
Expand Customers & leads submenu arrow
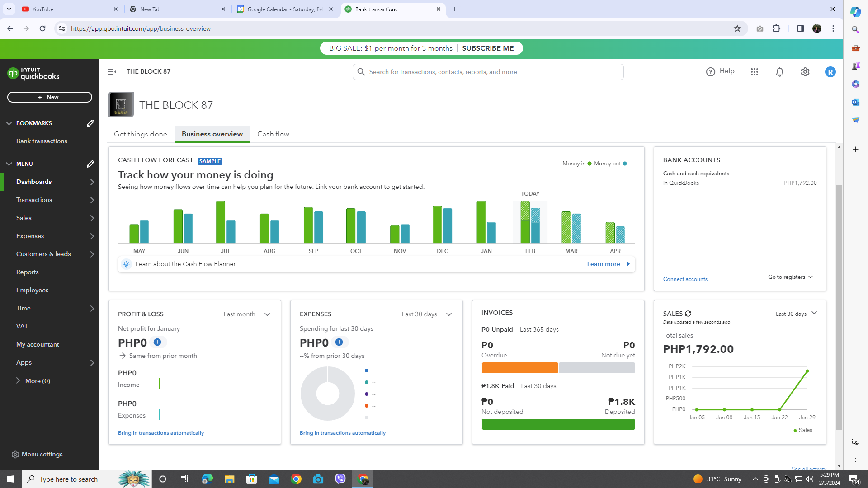(92, 254)
